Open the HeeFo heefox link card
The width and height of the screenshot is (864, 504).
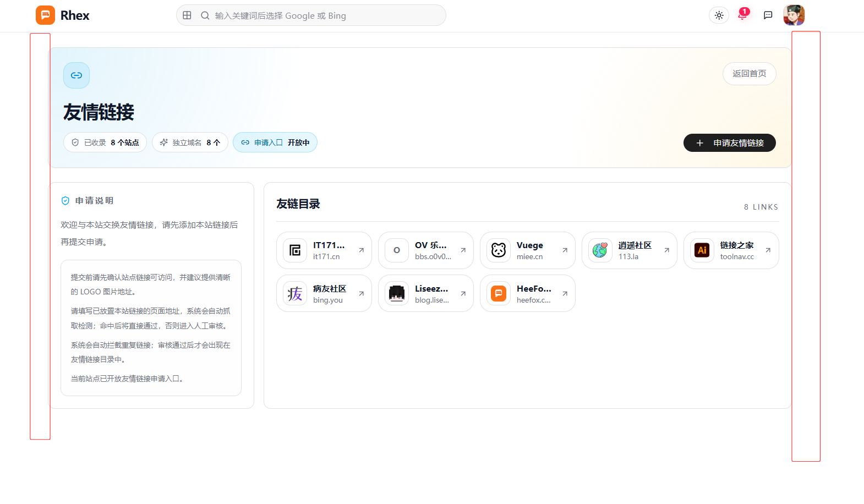(528, 293)
